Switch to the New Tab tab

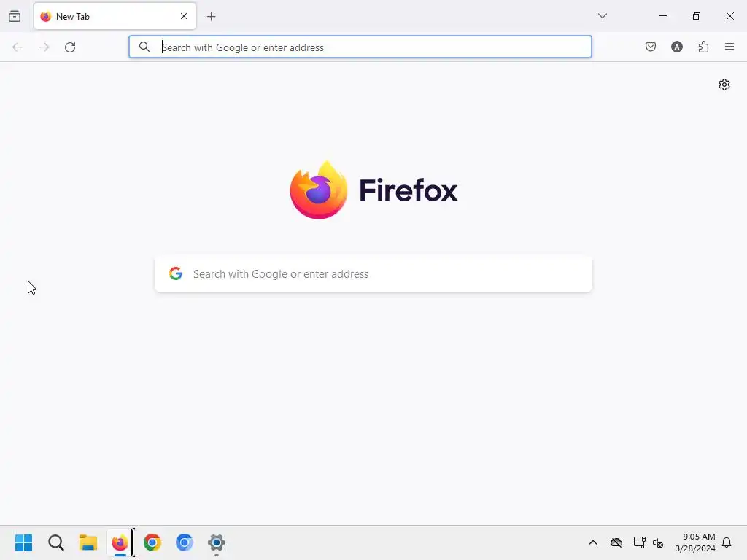[x=115, y=16]
